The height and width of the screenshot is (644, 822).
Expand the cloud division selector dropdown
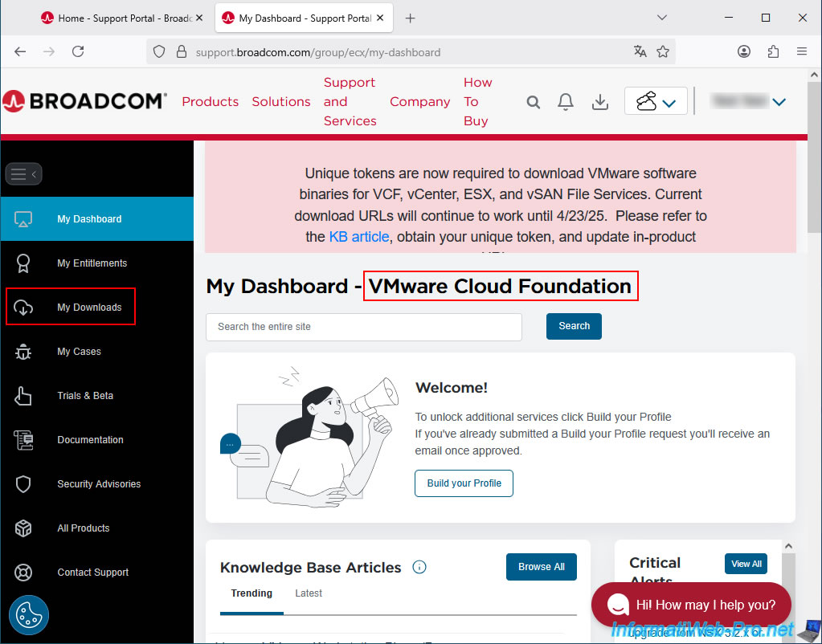tap(656, 102)
